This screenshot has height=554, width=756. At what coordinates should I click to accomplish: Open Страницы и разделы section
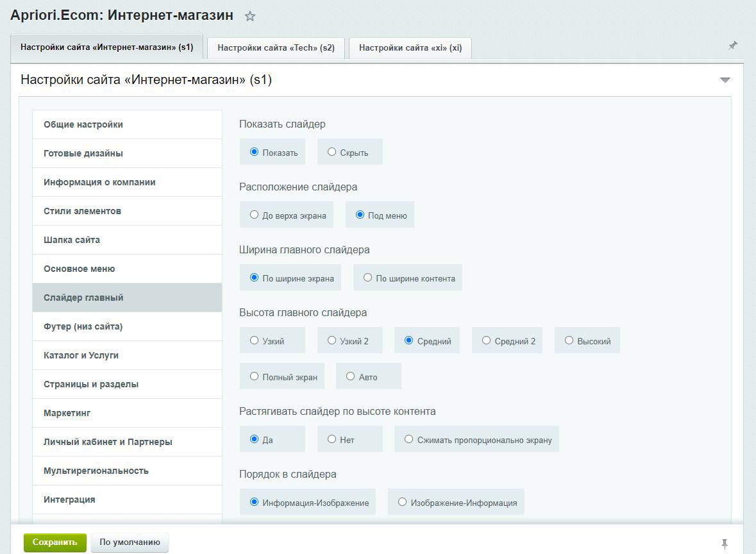click(128, 384)
